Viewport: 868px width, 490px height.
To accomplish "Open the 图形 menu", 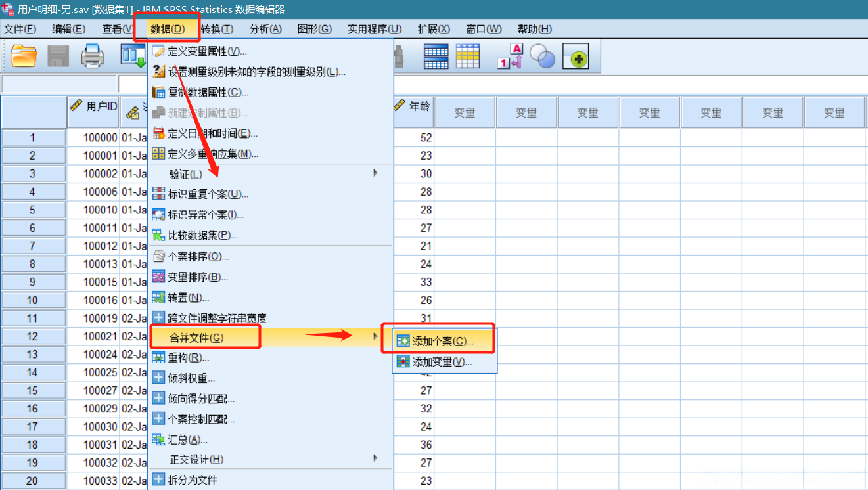I will (315, 29).
